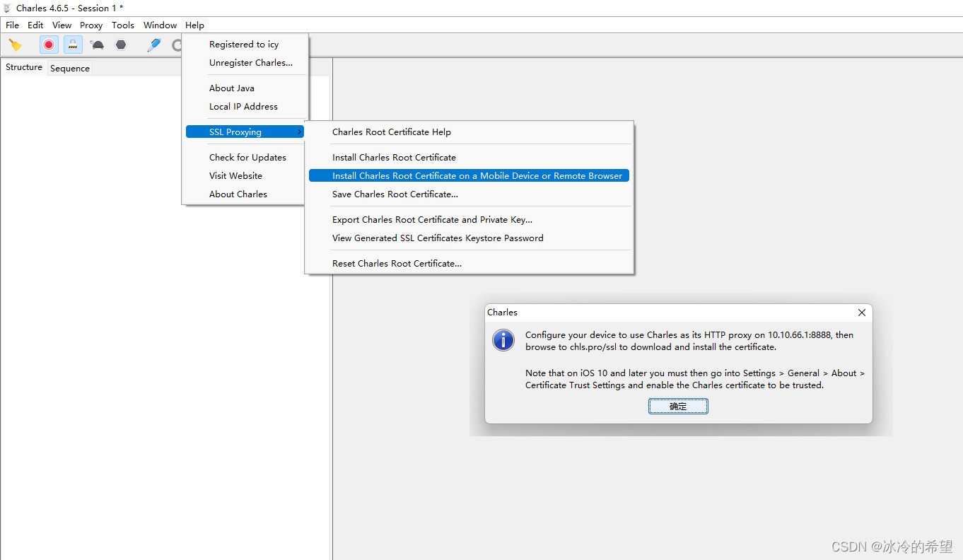Close the Charles info dialog

click(x=861, y=312)
